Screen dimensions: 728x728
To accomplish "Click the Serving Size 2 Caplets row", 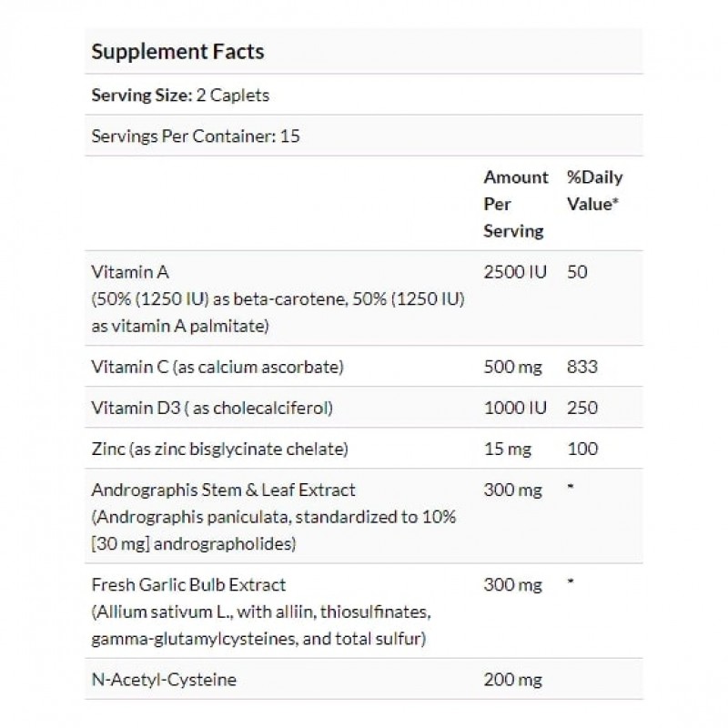I will pos(180,95).
